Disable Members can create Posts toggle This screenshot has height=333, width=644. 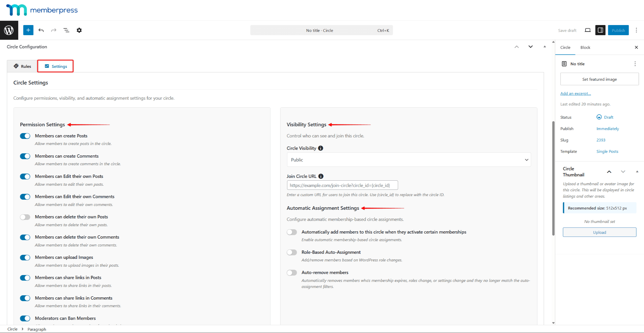[x=25, y=136]
